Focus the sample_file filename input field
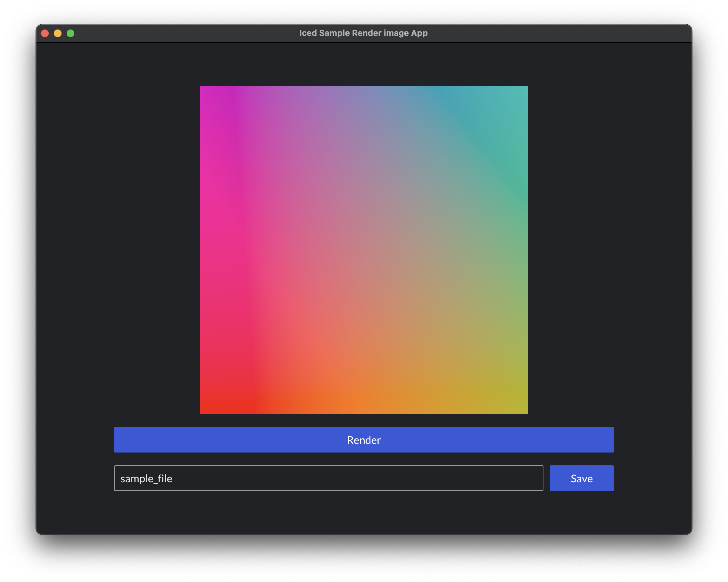The height and width of the screenshot is (582, 728). (x=328, y=478)
